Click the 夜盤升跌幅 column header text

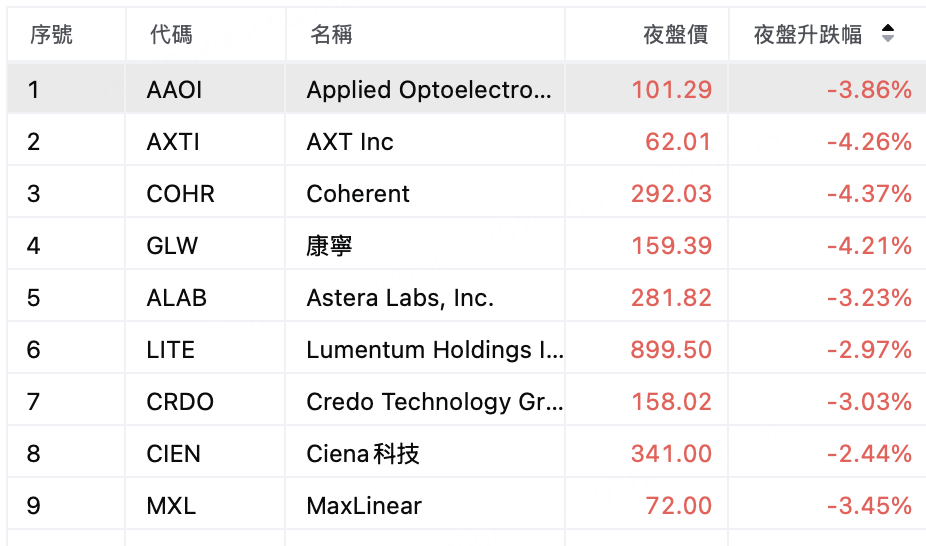tap(808, 34)
